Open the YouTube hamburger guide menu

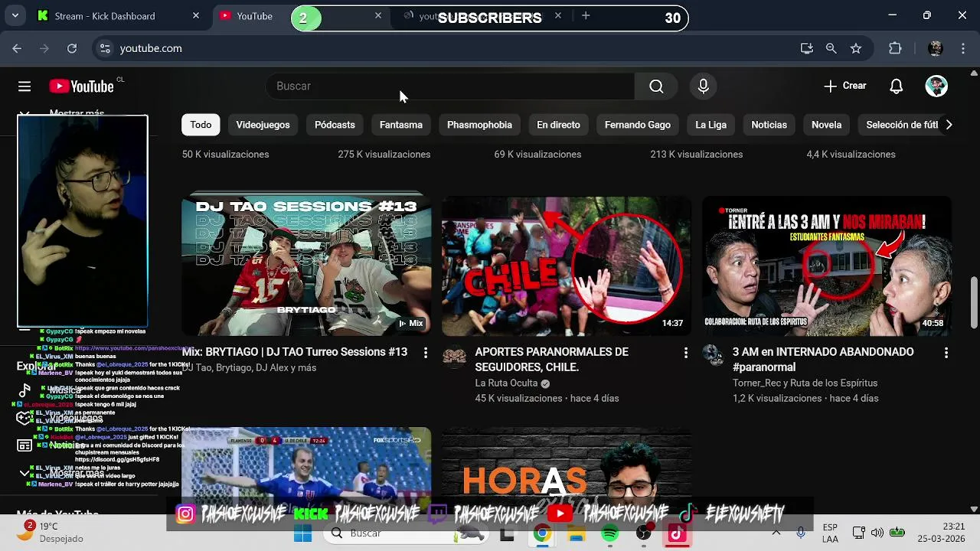24,86
